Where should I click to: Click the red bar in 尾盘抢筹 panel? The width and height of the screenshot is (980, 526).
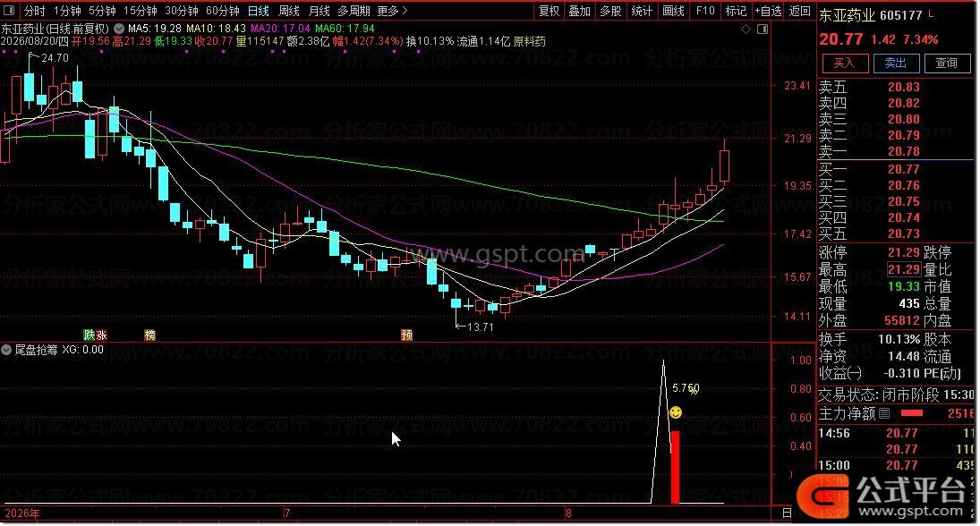(x=675, y=467)
